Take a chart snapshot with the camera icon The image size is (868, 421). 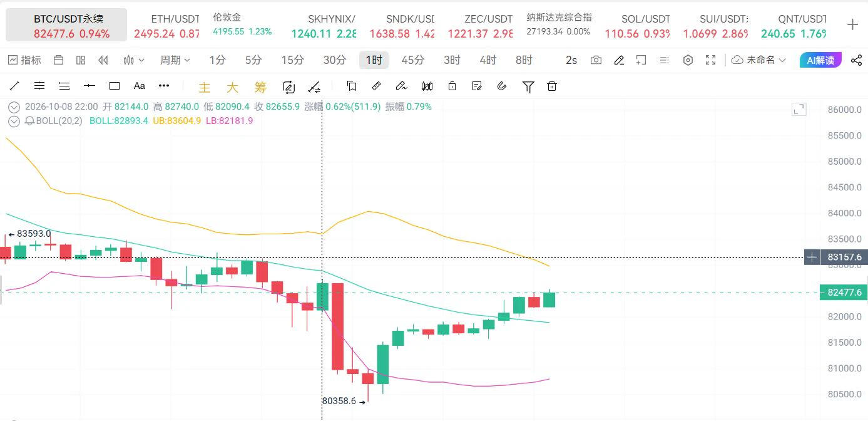pyautogui.click(x=596, y=60)
